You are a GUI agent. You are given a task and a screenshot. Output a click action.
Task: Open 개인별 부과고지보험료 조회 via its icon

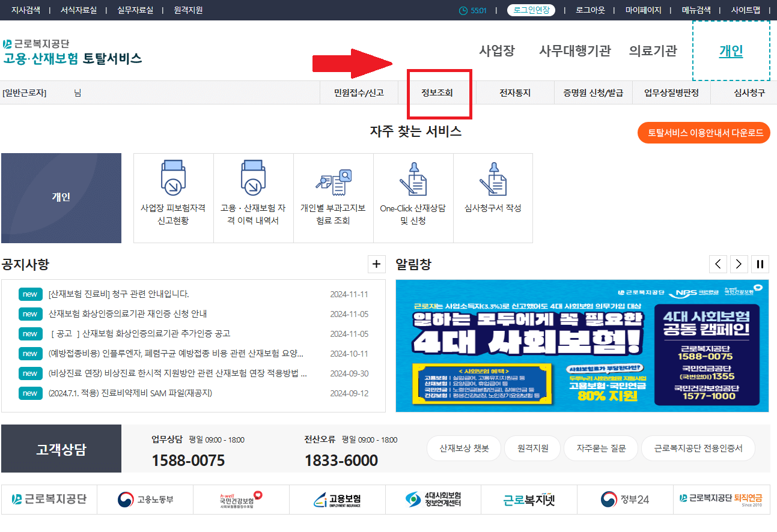click(333, 198)
